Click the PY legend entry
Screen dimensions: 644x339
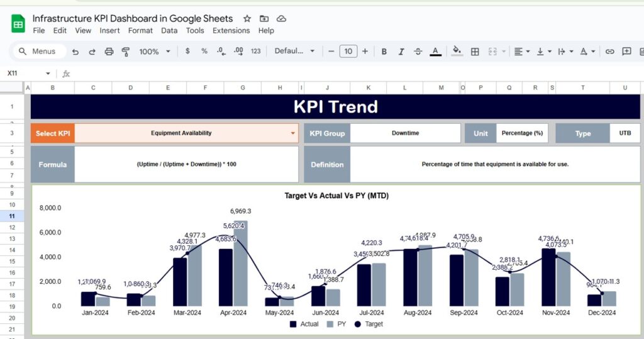(336, 324)
